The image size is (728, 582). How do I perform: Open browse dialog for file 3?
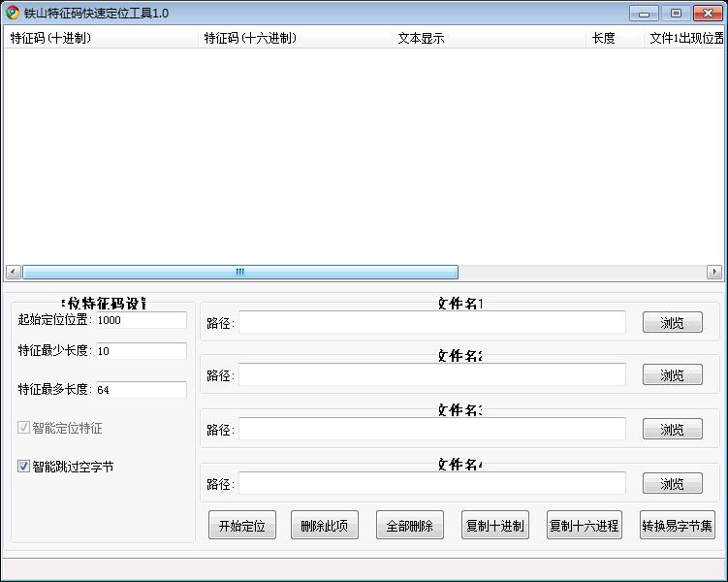click(x=672, y=430)
